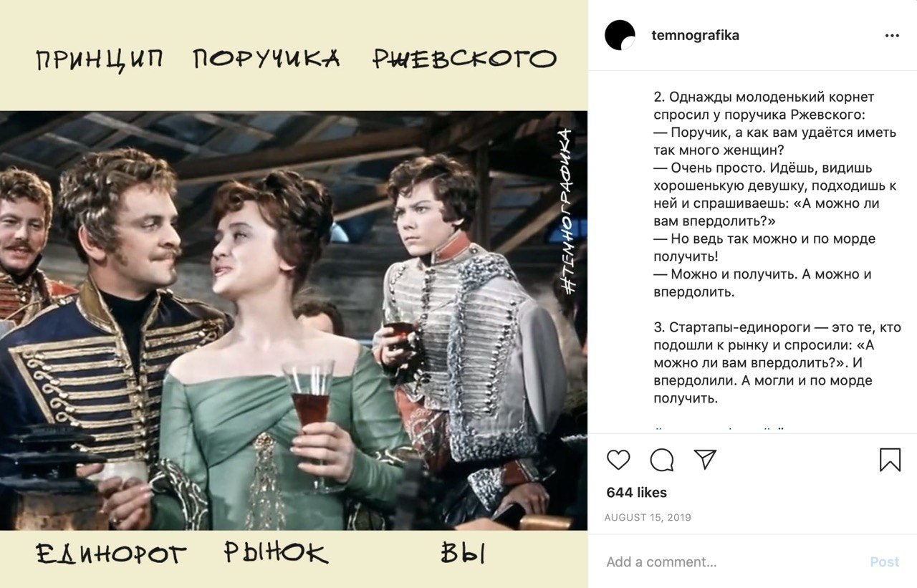917x588 pixels.
Task: Click the Единорог label below the picture
Action: (x=111, y=554)
